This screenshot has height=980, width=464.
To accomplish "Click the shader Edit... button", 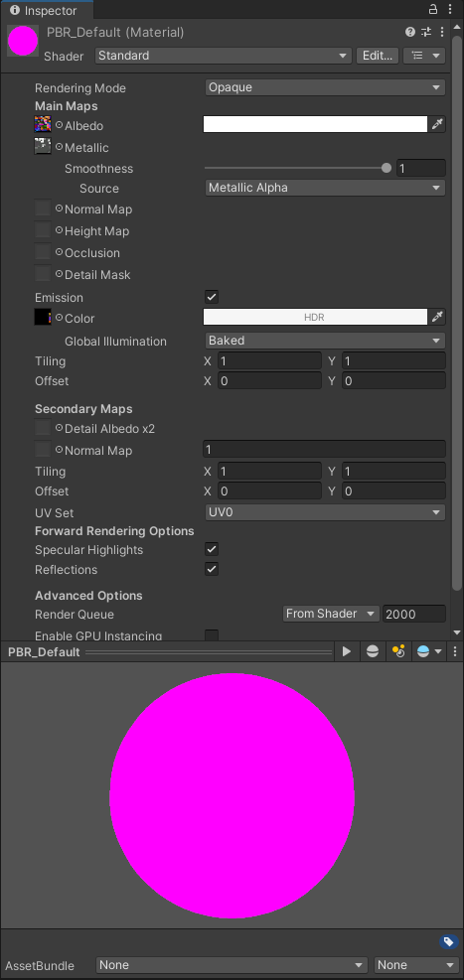I will [x=378, y=56].
